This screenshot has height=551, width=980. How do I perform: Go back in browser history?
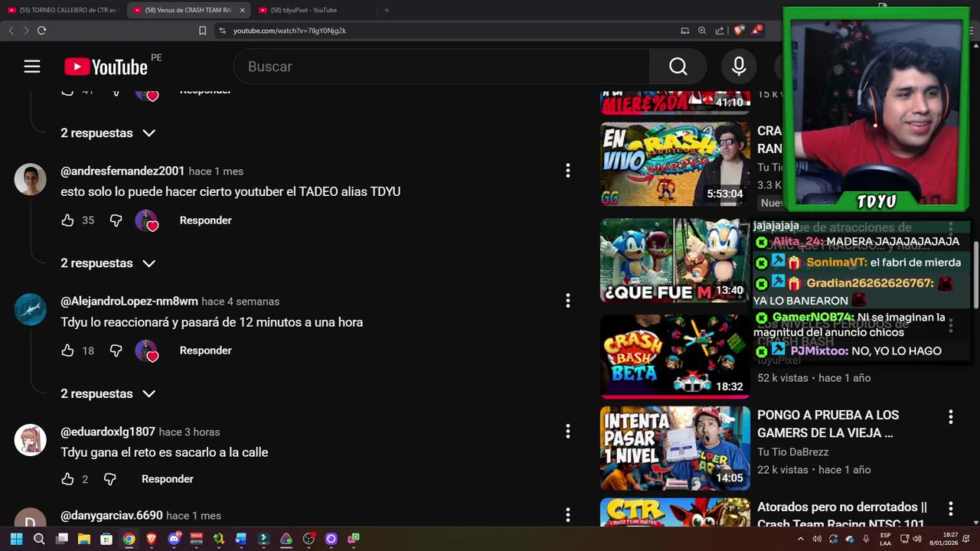point(11,31)
